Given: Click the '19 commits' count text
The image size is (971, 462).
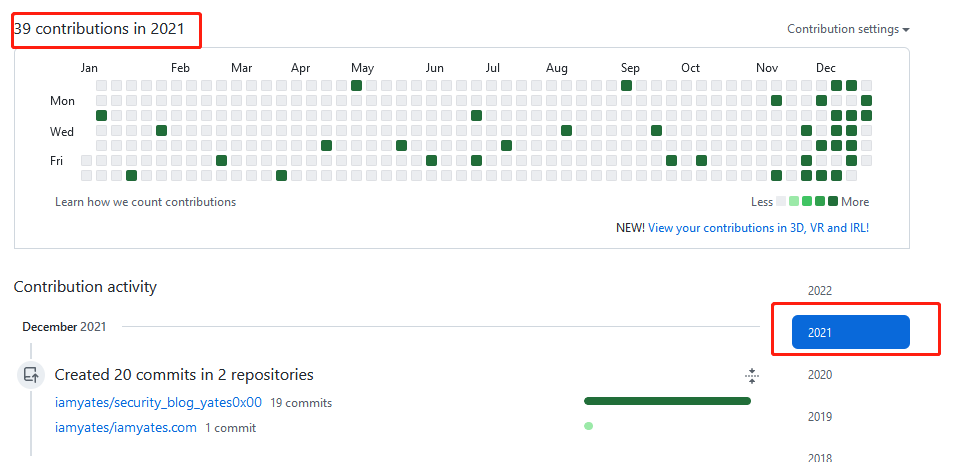Looking at the screenshot, I should pyautogui.click(x=301, y=403).
